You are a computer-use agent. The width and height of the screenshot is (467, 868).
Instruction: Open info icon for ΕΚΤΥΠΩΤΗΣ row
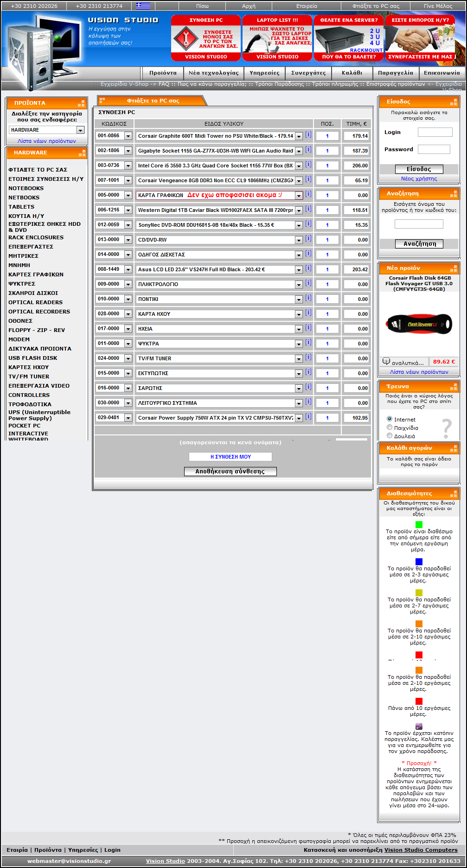[308, 372]
